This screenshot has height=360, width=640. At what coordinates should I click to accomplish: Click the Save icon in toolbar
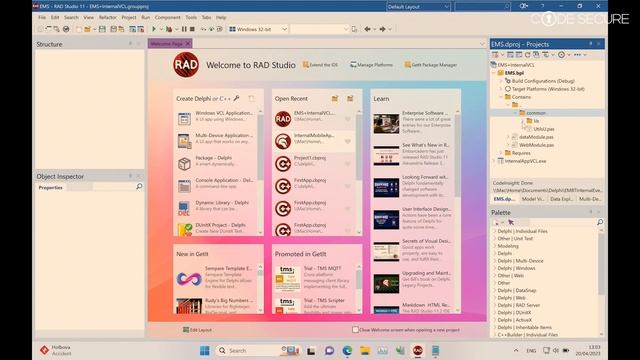pyautogui.click(x=102, y=29)
